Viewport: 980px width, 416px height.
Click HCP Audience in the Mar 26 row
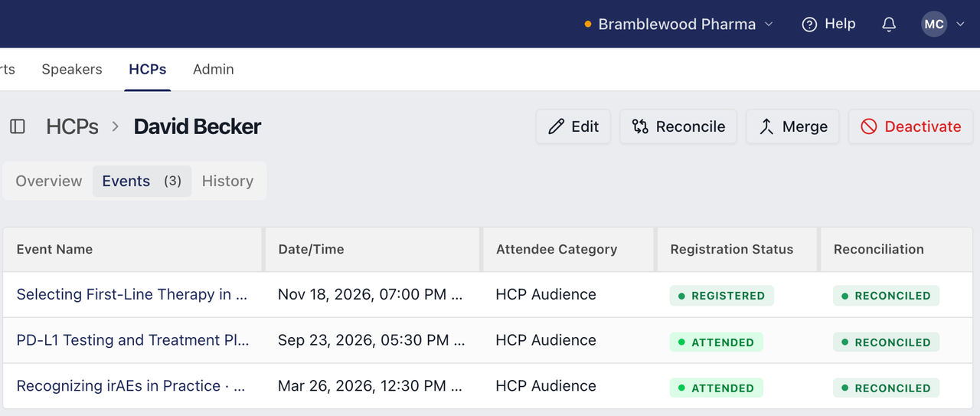coord(546,386)
